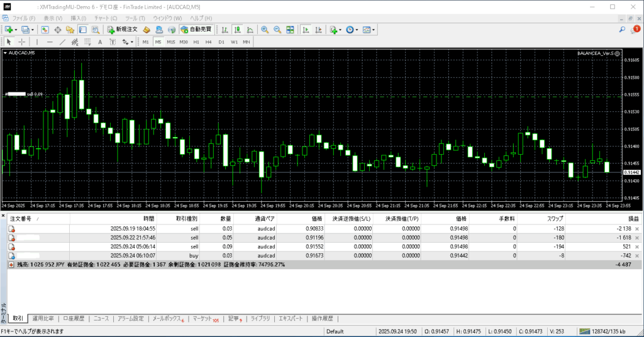
Task: Click the tile windows icon
Action: tap(290, 30)
